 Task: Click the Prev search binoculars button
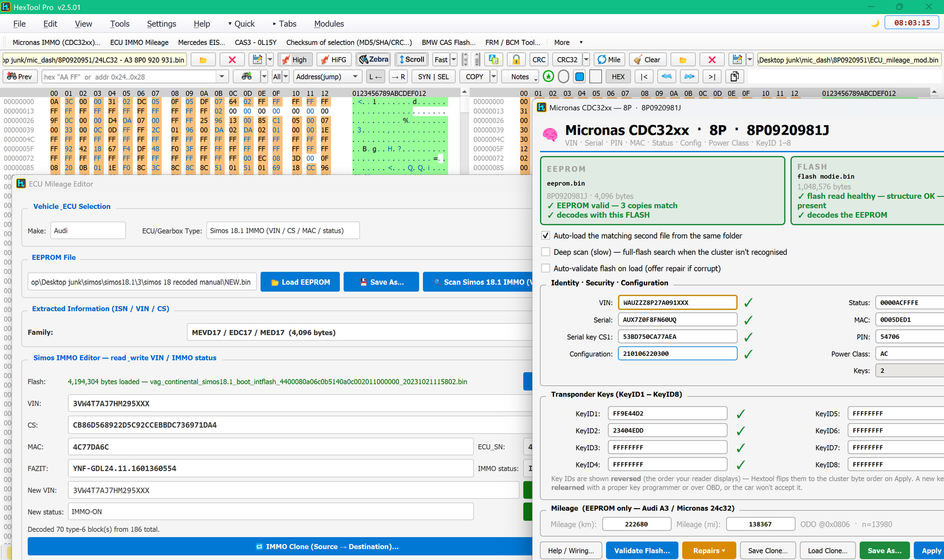coord(20,77)
